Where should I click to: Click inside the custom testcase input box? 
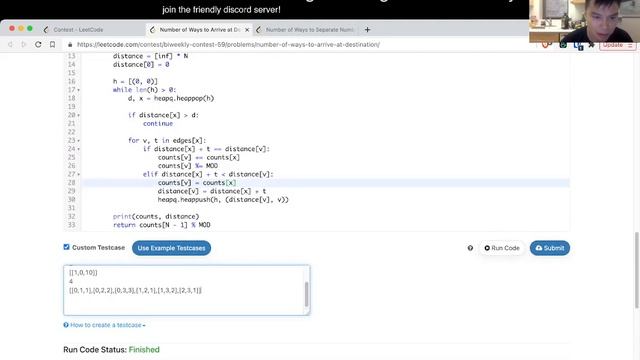pos(186,290)
